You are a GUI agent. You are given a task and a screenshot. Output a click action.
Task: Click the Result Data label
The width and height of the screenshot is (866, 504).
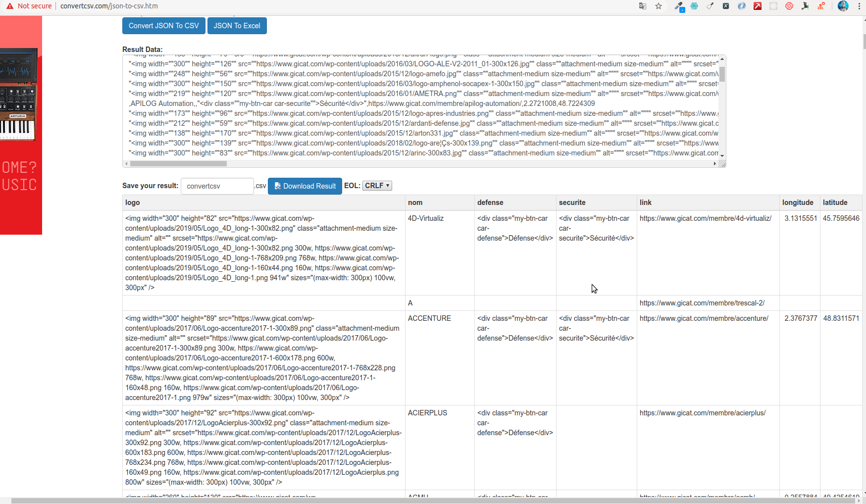pyautogui.click(x=142, y=50)
